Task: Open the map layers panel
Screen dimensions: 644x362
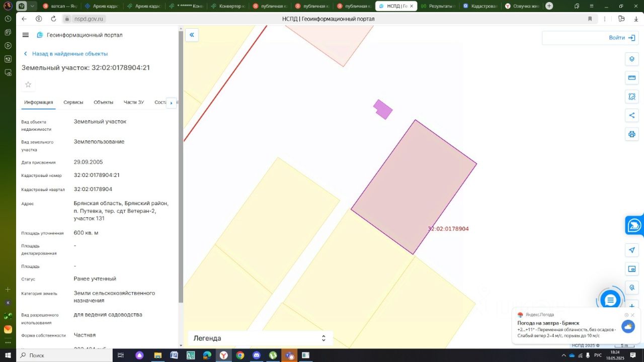Action: (632, 59)
